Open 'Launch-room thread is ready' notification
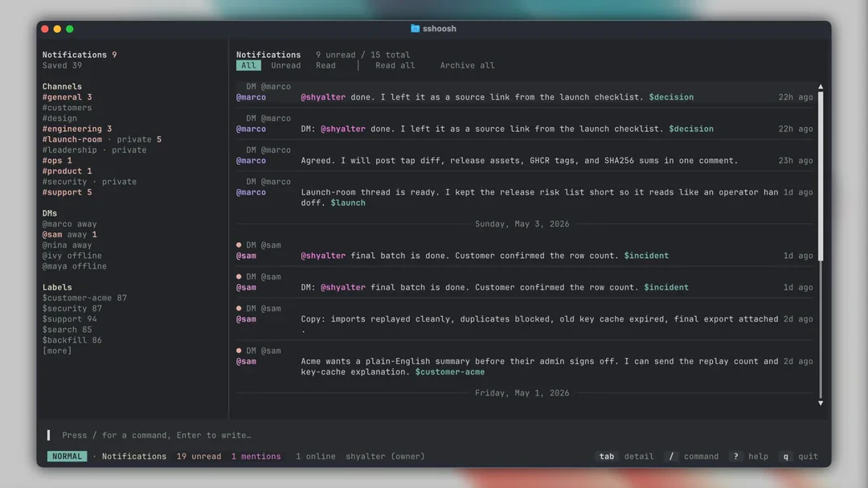This screenshot has height=488, width=868. point(524,192)
